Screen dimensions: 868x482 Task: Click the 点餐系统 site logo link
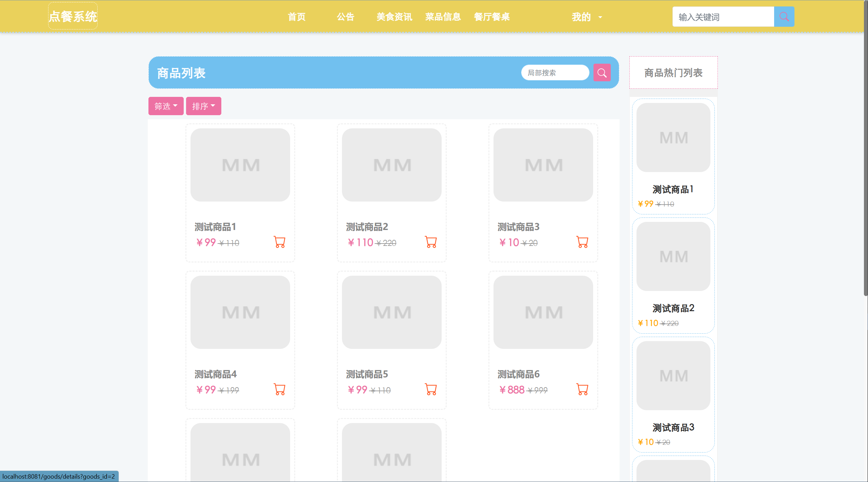click(x=73, y=16)
